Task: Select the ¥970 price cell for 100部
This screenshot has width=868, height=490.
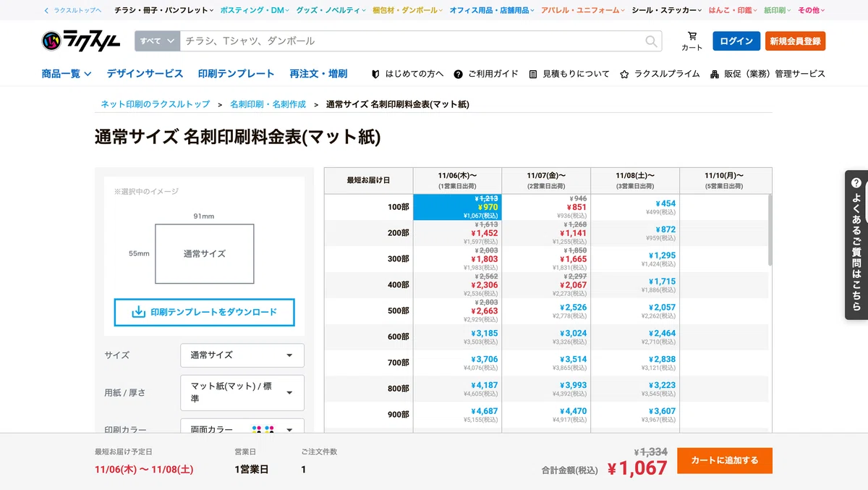Action: point(457,207)
